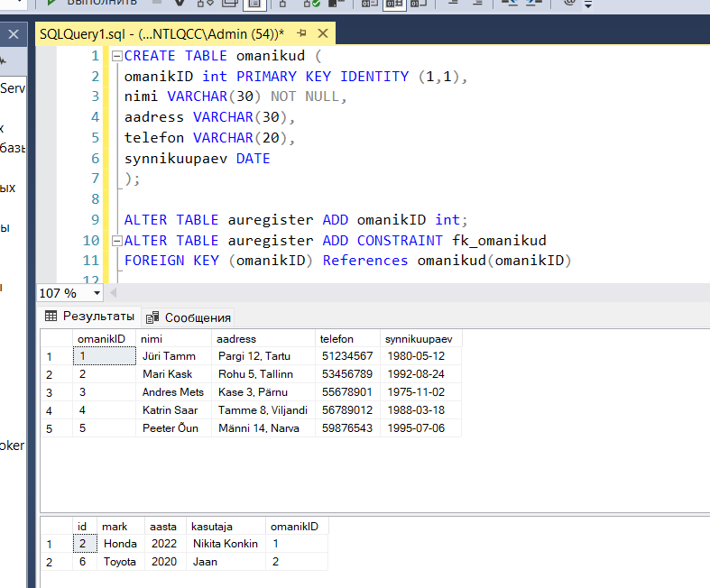Select the row header of Katrin Saar's row
The width and height of the screenshot is (710, 588).
57,410
